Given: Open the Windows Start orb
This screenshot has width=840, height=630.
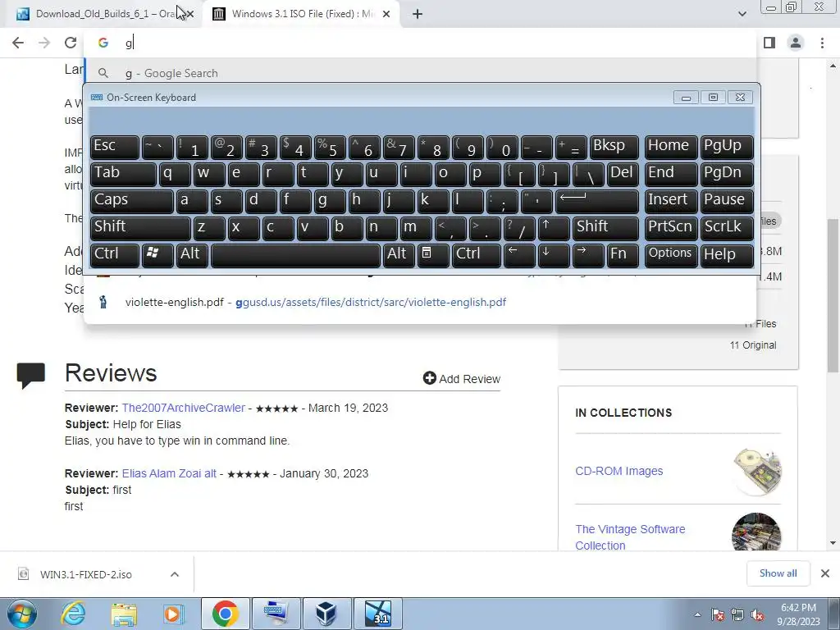Looking at the screenshot, I should pyautogui.click(x=22, y=614).
